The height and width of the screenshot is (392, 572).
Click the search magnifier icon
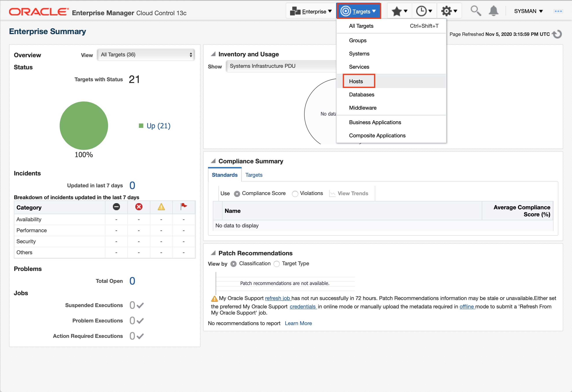pos(476,11)
